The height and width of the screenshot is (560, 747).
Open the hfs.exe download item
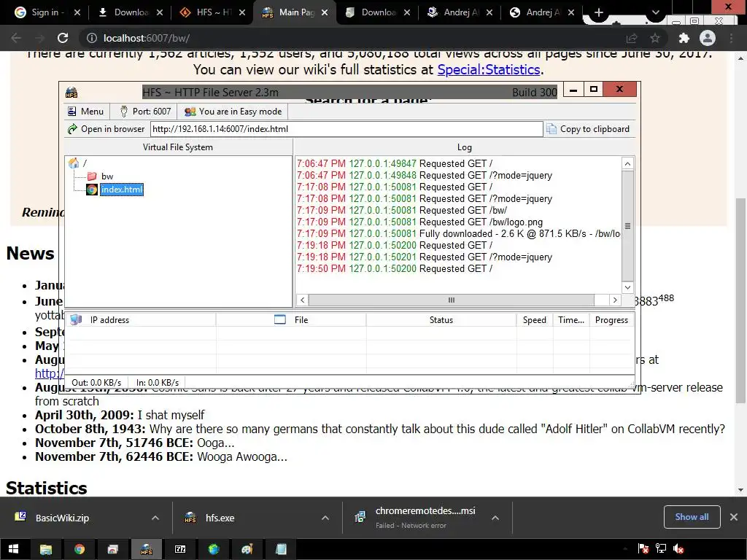(x=220, y=518)
